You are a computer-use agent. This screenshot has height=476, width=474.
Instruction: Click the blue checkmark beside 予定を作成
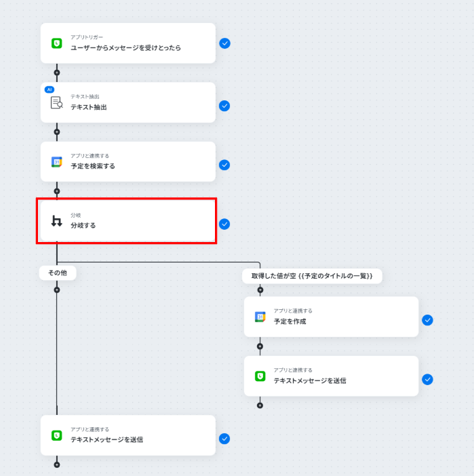[427, 320]
